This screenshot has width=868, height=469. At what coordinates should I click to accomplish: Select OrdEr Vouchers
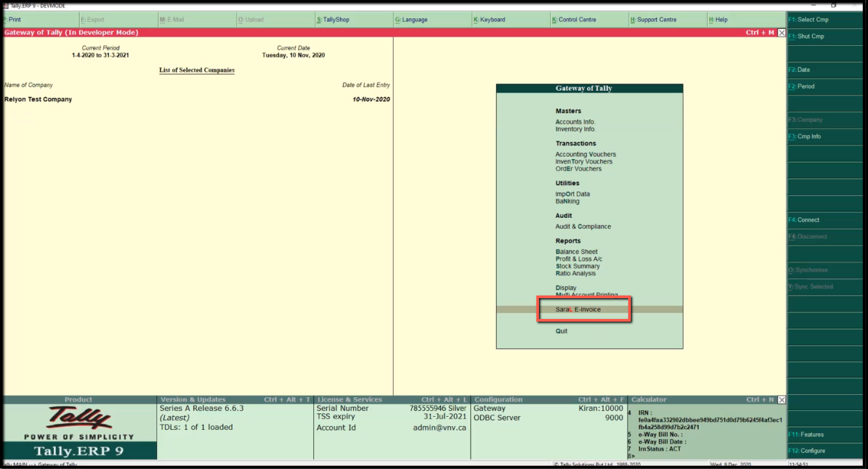tap(579, 169)
